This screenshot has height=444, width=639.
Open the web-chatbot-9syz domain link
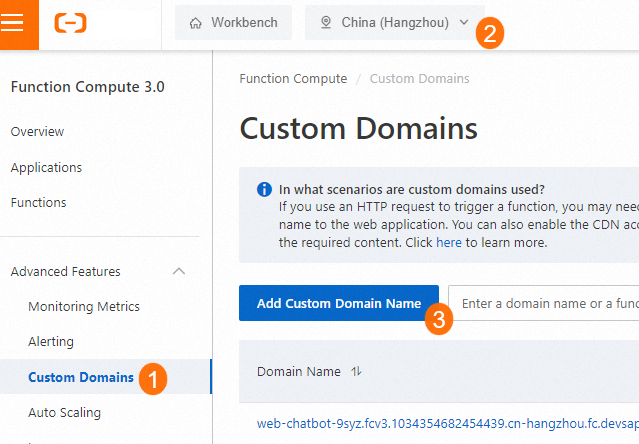pos(447,424)
